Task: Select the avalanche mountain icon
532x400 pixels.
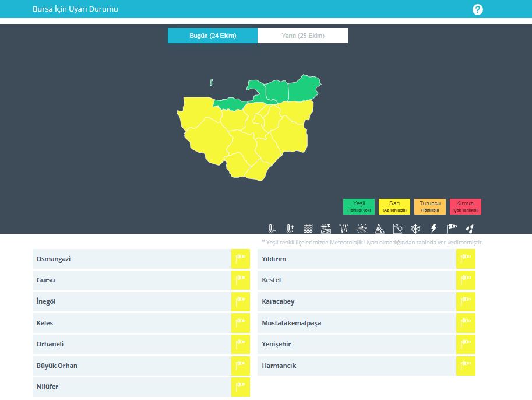Action: click(380, 229)
